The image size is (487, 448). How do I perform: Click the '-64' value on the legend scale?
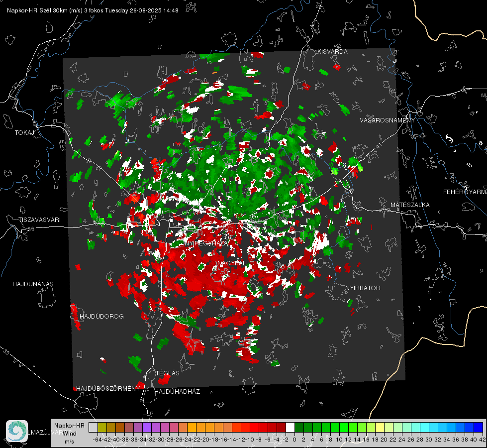click(x=97, y=440)
